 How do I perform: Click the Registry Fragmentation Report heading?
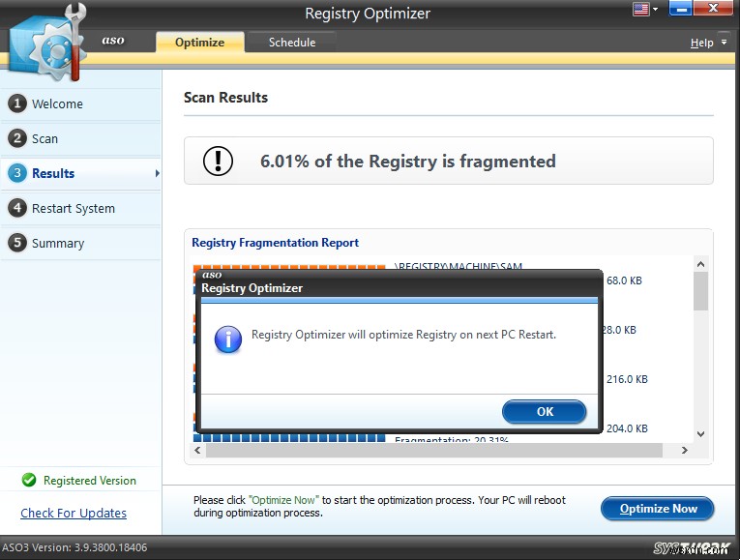tap(275, 243)
